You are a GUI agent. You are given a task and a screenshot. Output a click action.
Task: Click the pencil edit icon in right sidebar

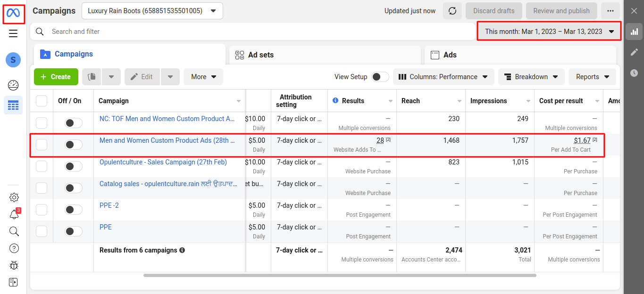[x=634, y=52]
